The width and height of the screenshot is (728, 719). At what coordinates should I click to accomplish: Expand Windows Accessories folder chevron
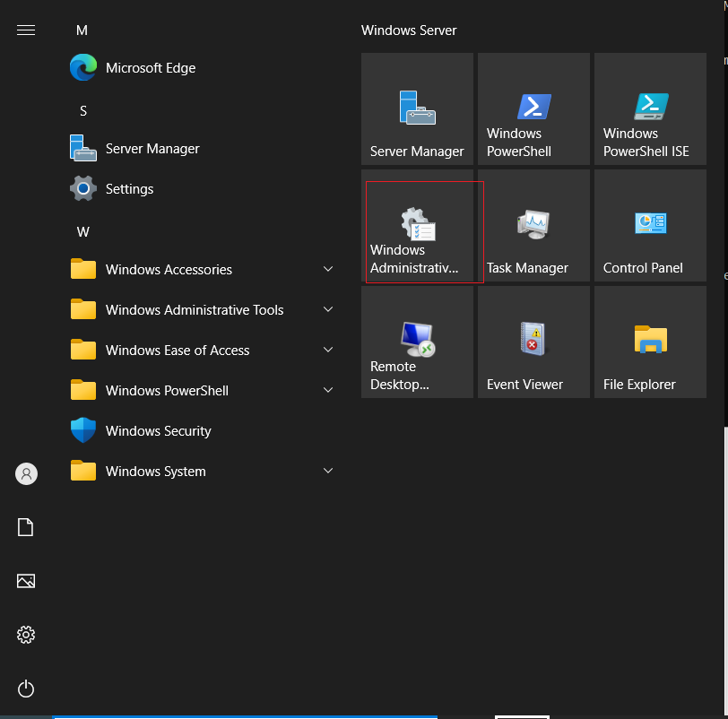point(328,269)
